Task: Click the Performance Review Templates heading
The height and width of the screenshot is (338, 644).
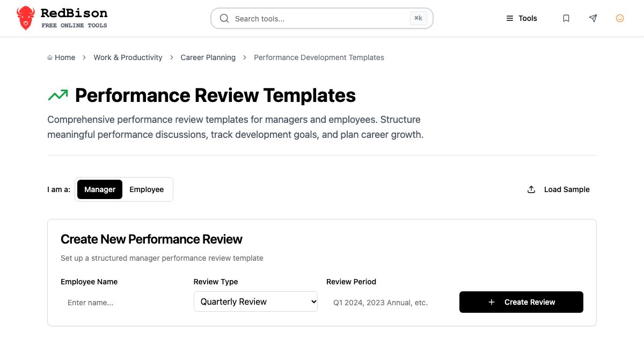Action: (215, 95)
